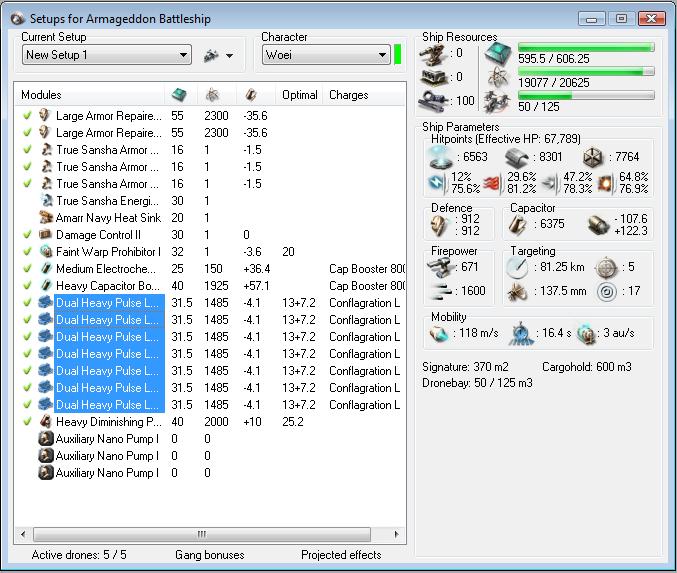Sort by the Optimal column header

point(300,95)
